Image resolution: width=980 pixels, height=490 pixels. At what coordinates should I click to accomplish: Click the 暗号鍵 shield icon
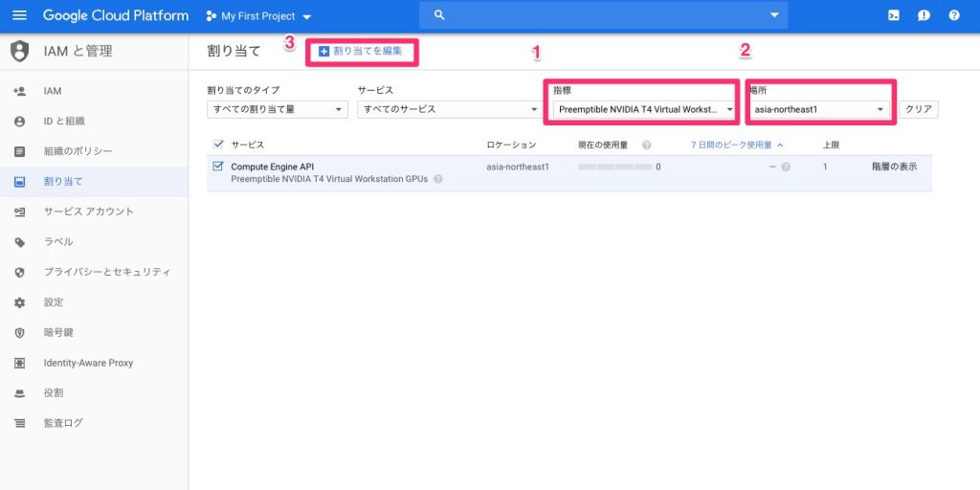(19, 332)
